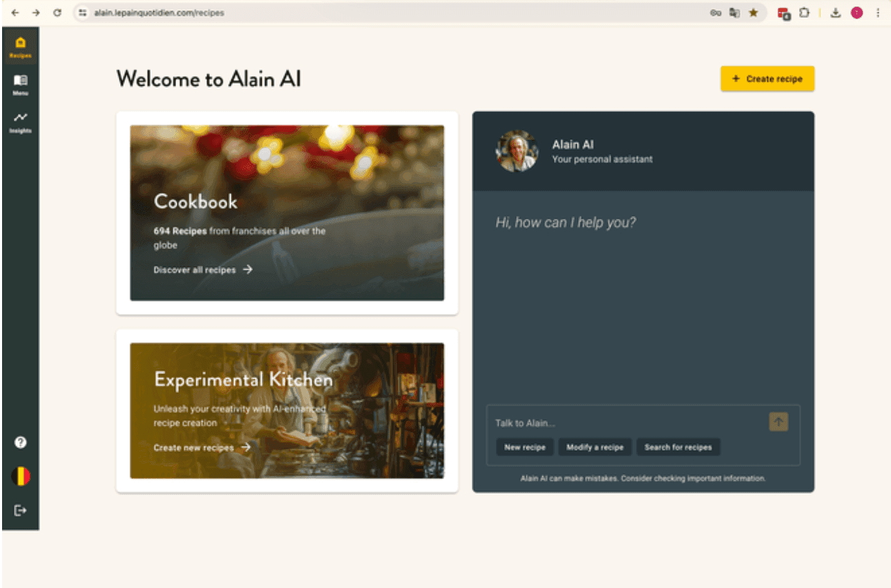
Task: Go forward with the browser forward arrow
Action: click(x=36, y=12)
